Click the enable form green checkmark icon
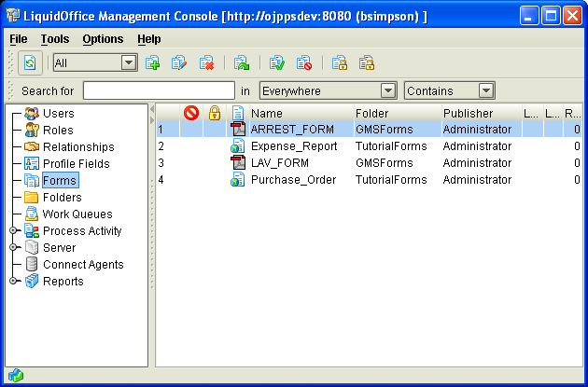 pyautogui.click(x=276, y=62)
